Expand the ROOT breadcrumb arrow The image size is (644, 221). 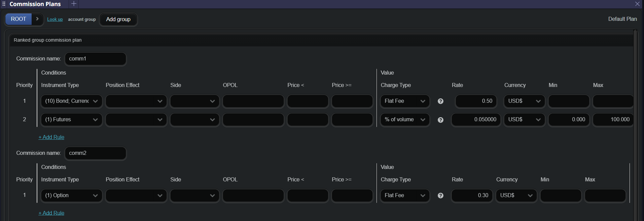37,19
